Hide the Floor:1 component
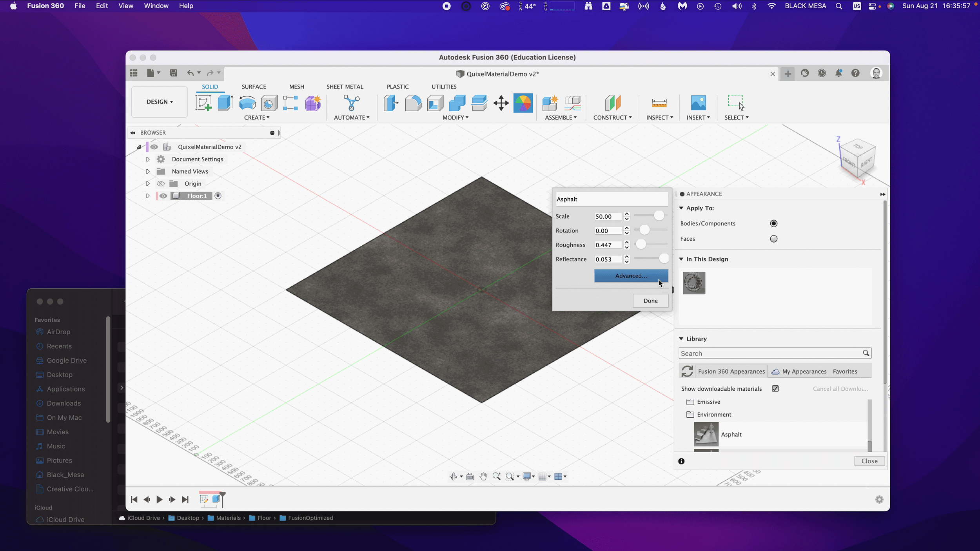This screenshot has width=980, height=551. point(163,196)
